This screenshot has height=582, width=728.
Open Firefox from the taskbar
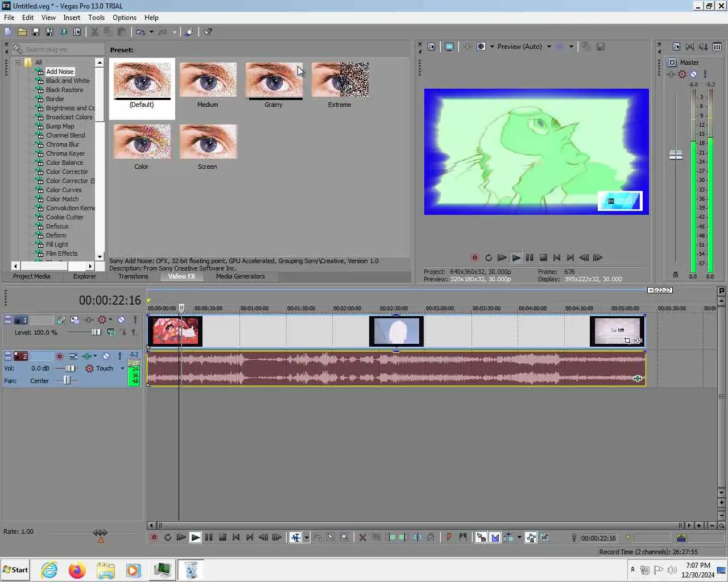click(77, 570)
